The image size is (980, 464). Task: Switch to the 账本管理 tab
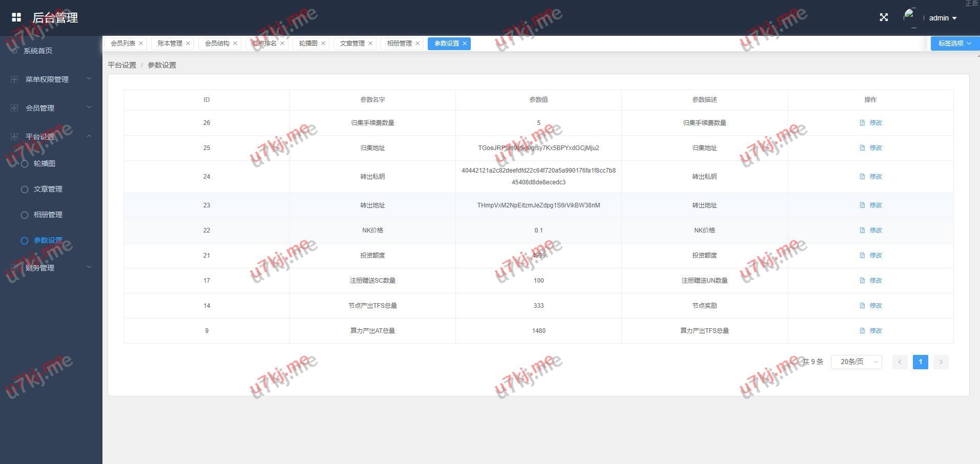[x=170, y=44]
